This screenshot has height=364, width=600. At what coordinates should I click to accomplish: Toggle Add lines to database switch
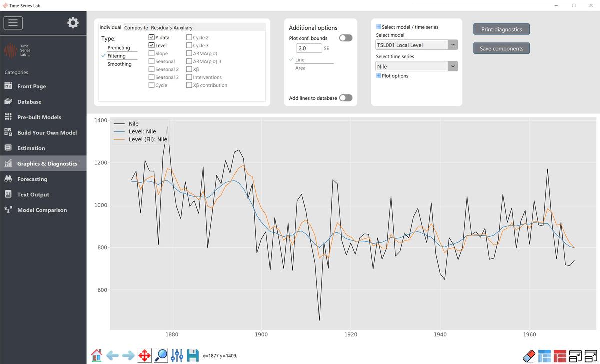pos(346,98)
